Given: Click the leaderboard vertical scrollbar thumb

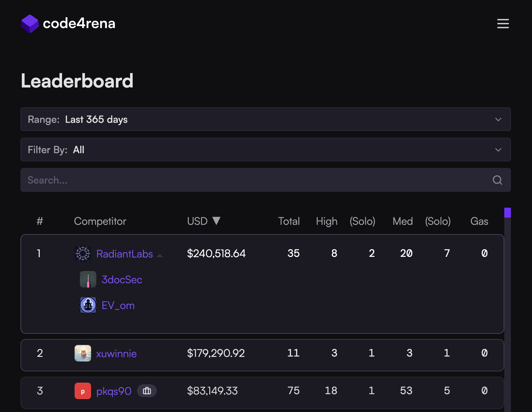Looking at the screenshot, I should tap(508, 213).
